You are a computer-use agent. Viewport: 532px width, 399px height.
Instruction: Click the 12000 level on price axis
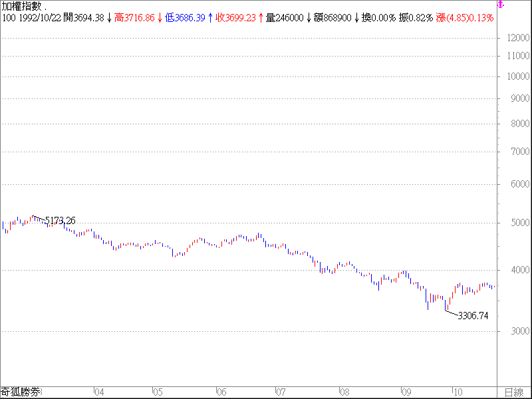point(517,39)
